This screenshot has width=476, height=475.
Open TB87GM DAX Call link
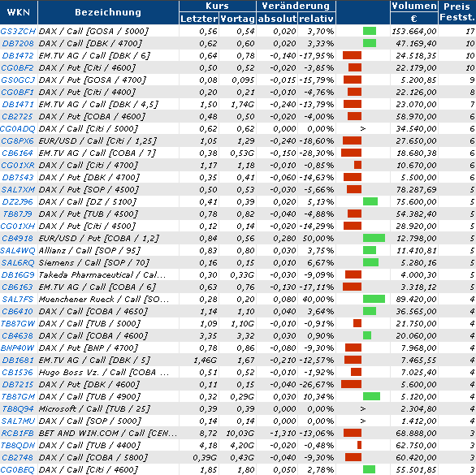click(18, 397)
